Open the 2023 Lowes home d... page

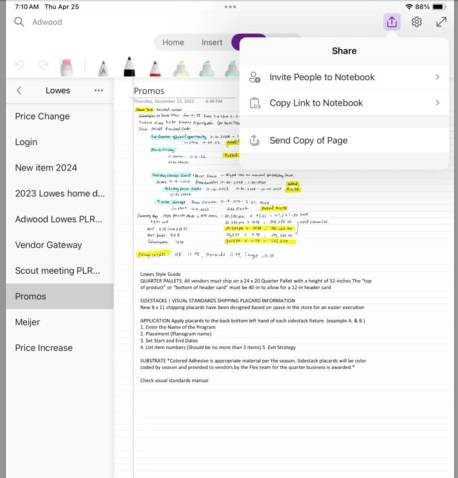pyautogui.click(x=60, y=193)
